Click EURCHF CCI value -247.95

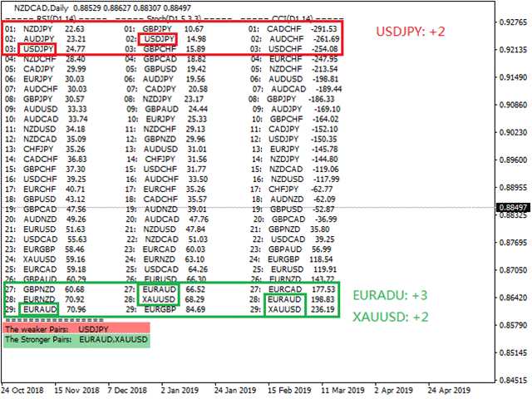point(325,59)
